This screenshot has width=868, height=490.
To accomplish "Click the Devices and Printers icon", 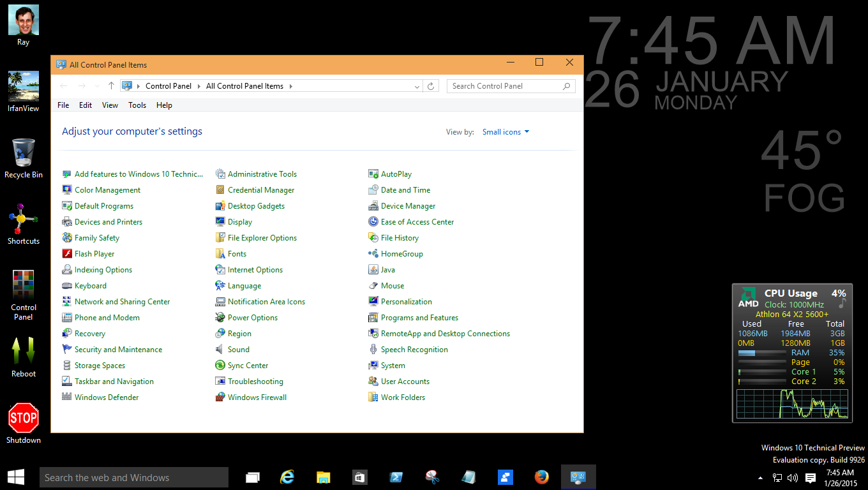I will click(x=67, y=222).
